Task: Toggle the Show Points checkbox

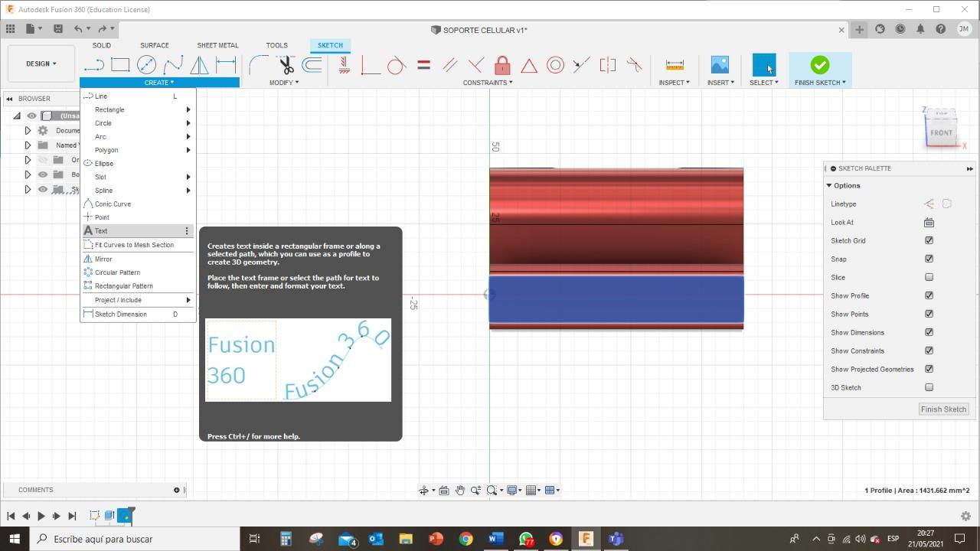Action: pos(929,314)
